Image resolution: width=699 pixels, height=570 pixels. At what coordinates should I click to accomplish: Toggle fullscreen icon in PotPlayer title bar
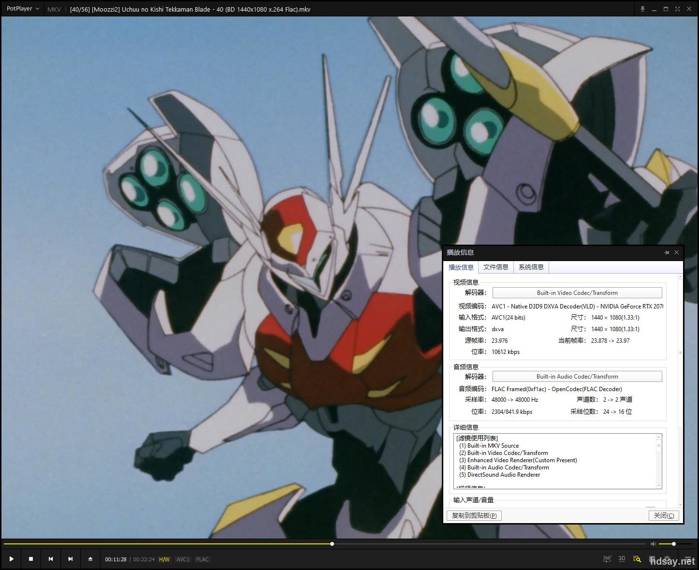pos(678,9)
